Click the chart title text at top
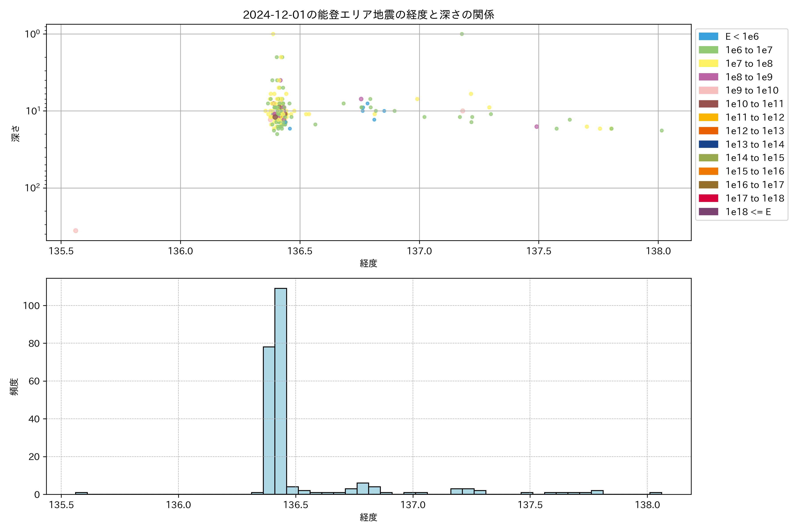798x532 pixels. click(368, 15)
